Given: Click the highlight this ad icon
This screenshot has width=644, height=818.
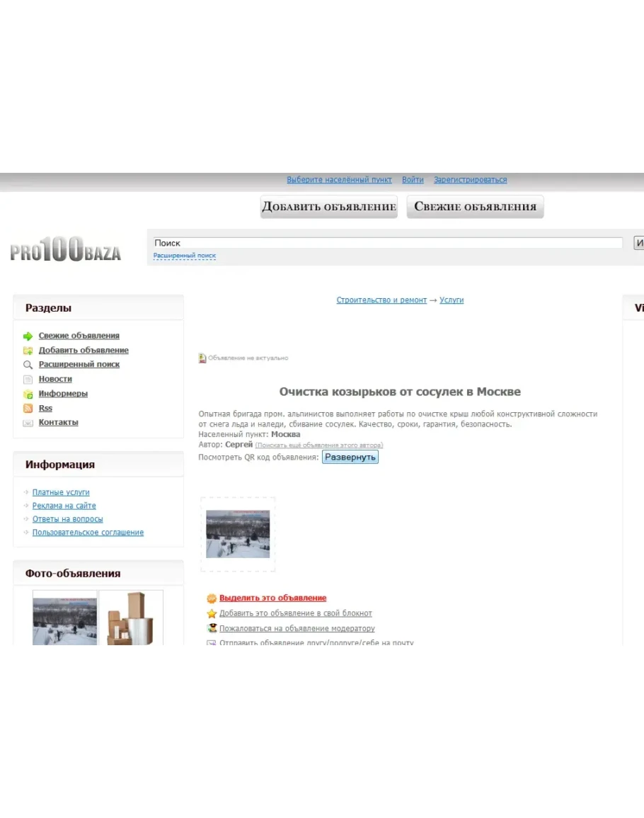Looking at the screenshot, I should coord(211,598).
